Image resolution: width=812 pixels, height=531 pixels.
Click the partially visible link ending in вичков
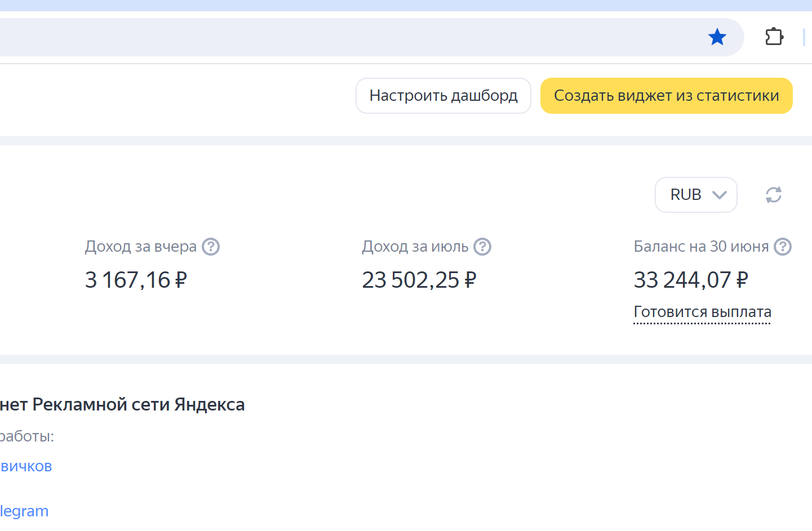(26, 466)
